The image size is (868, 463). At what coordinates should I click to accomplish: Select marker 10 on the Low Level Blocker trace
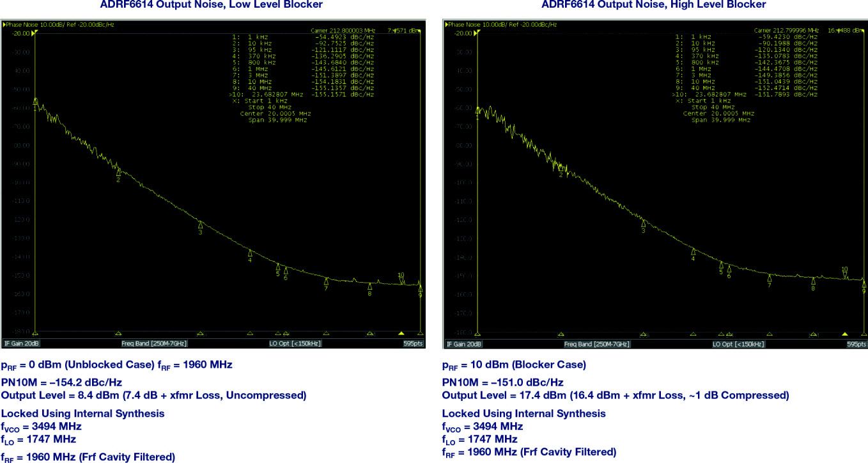[x=401, y=278]
